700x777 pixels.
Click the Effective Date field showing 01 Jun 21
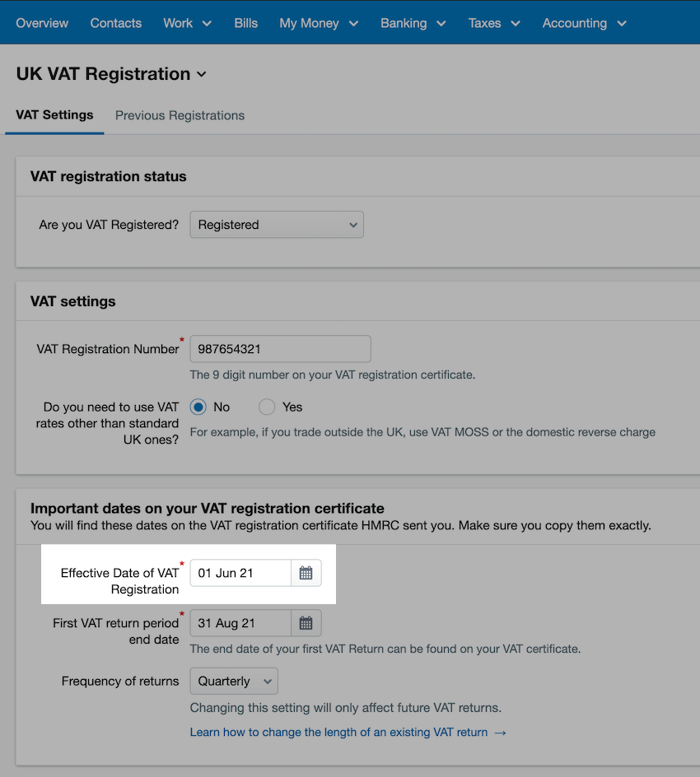(x=240, y=573)
